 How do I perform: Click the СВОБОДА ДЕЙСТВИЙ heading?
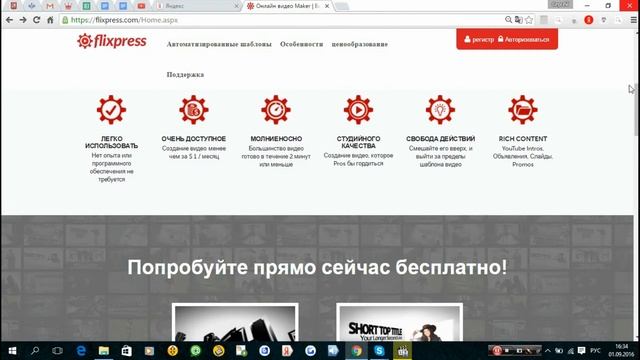pyautogui.click(x=440, y=139)
